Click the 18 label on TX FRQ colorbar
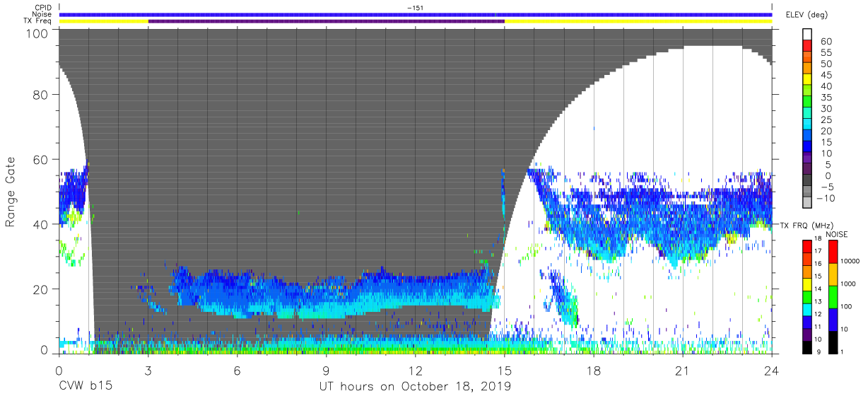This screenshot has height=401, width=868. click(818, 238)
